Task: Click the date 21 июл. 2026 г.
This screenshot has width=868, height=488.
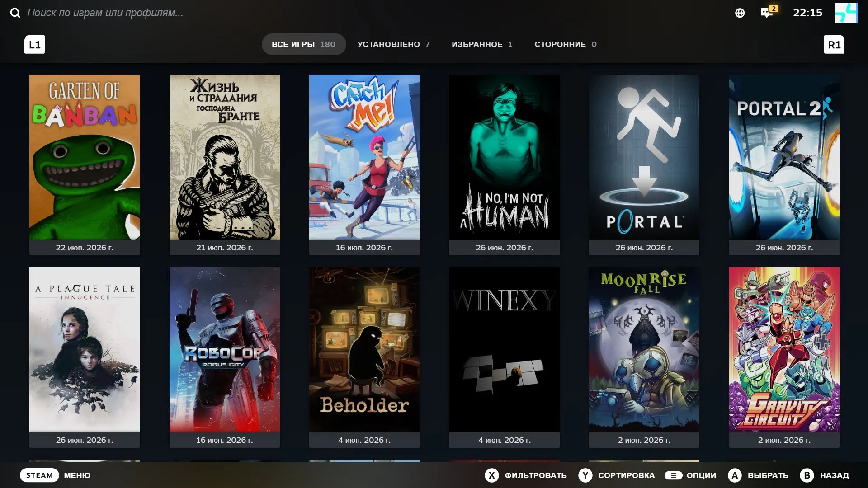Action: (225, 248)
